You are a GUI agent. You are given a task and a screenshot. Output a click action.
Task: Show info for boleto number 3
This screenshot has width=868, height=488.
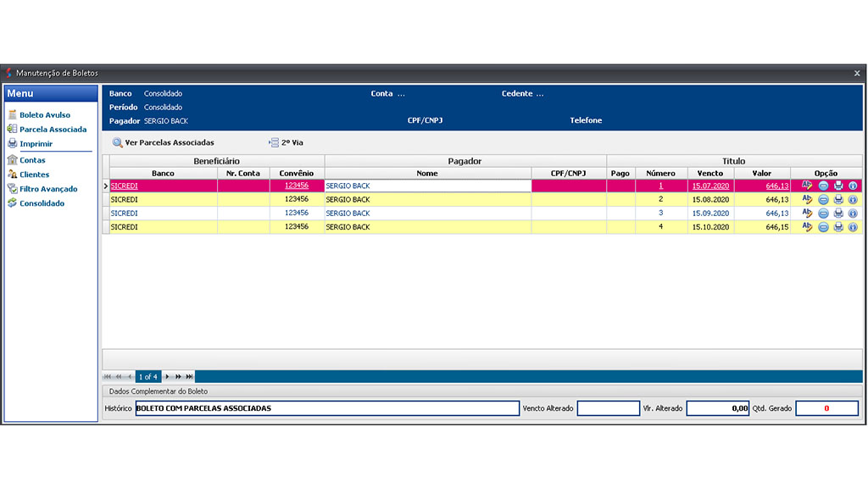point(853,213)
